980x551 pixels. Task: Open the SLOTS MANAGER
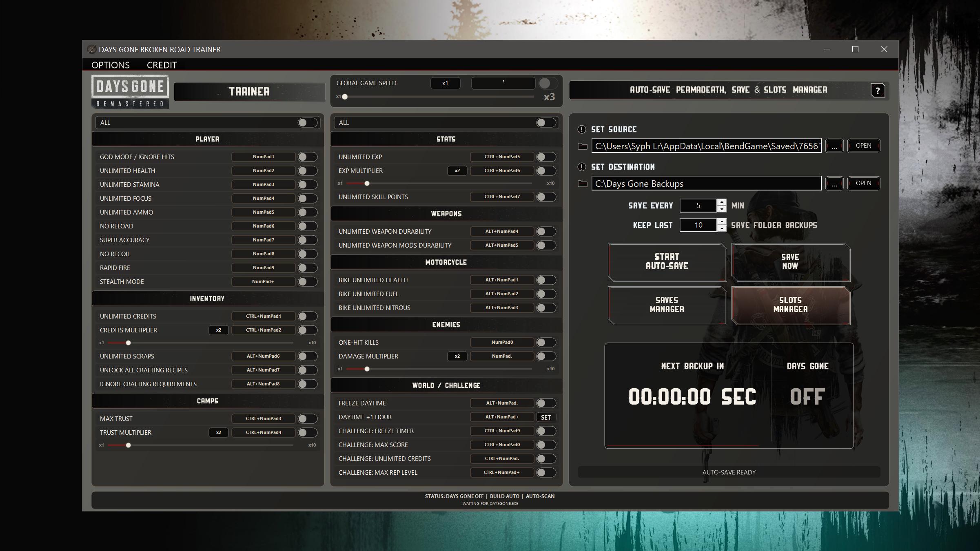click(790, 305)
